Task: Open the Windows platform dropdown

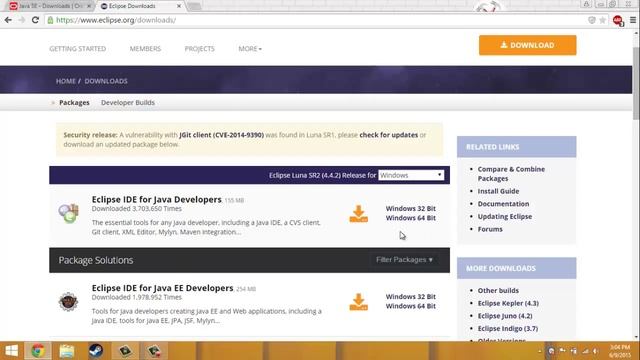Action: click(411, 175)
